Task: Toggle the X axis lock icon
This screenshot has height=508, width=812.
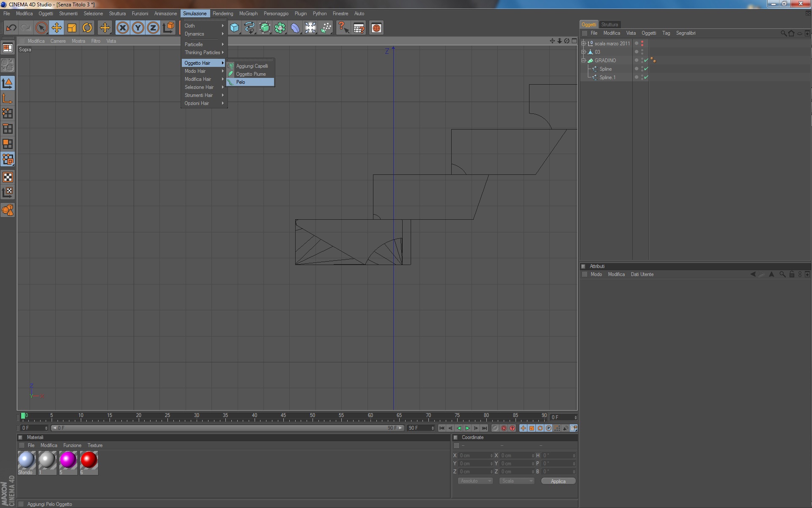Action: point(122,28)
